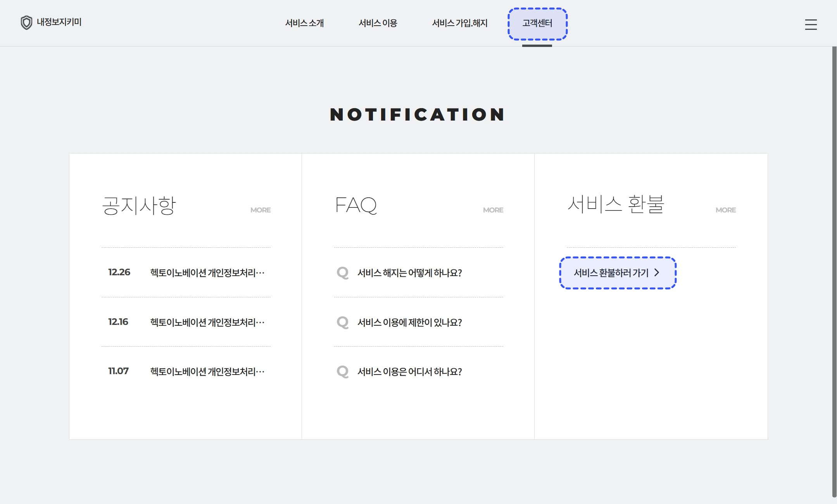Click the 서비스 환불 heading

pyautogui.click(x=616, y=204)
